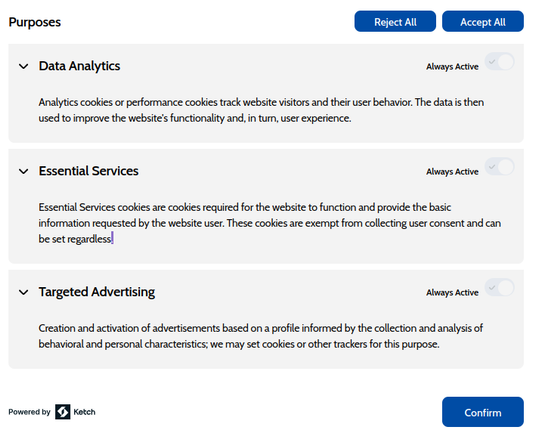Click the Purposes heading

[x=35, y=22]
